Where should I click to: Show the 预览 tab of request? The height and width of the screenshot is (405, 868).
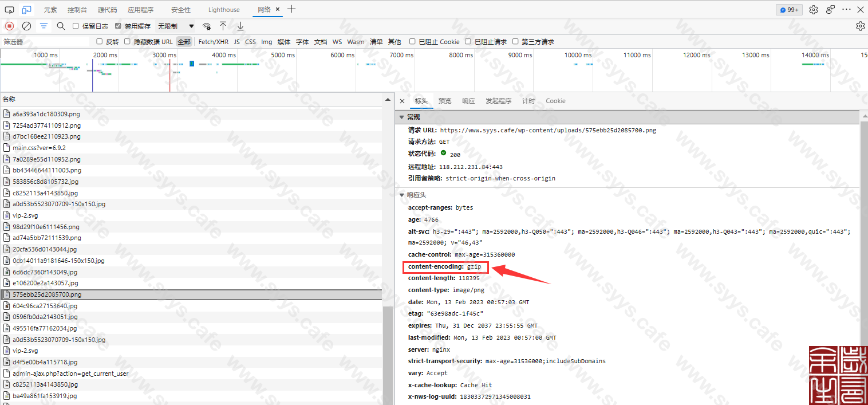pos(445,101)
